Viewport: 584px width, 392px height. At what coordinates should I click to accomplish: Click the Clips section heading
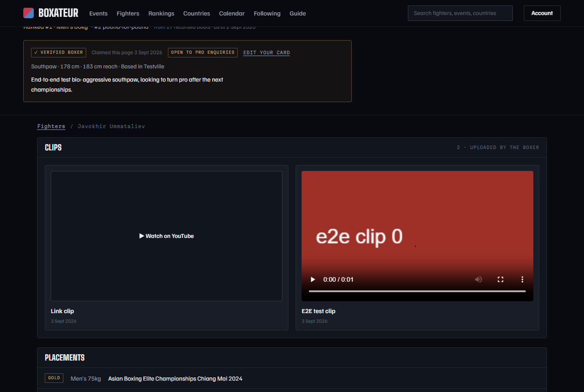[53, 148]
